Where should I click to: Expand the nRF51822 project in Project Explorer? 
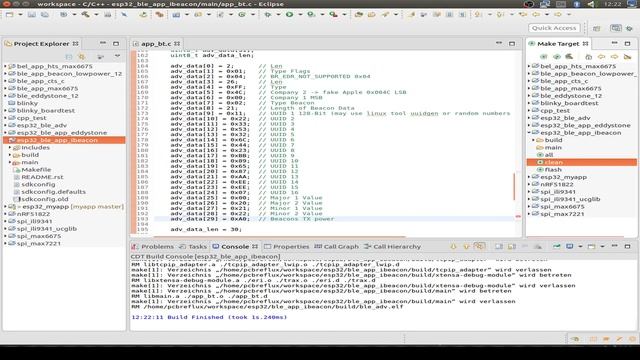6,214
